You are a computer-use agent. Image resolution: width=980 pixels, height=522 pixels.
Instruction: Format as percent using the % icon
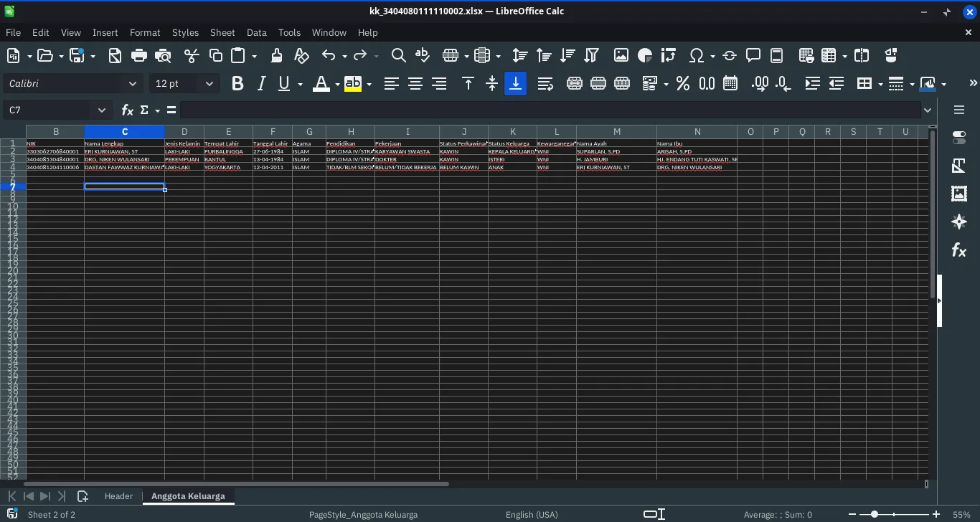tap(682, 84)
